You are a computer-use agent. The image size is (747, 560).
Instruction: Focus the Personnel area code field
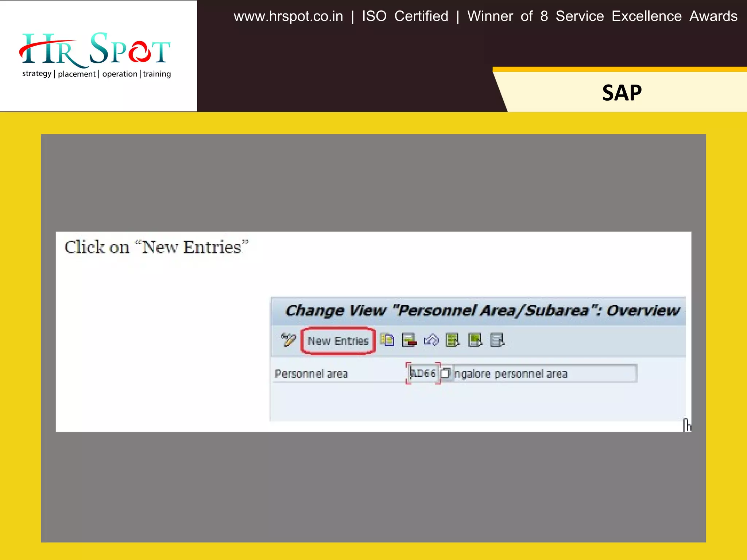tap(423, 373)
